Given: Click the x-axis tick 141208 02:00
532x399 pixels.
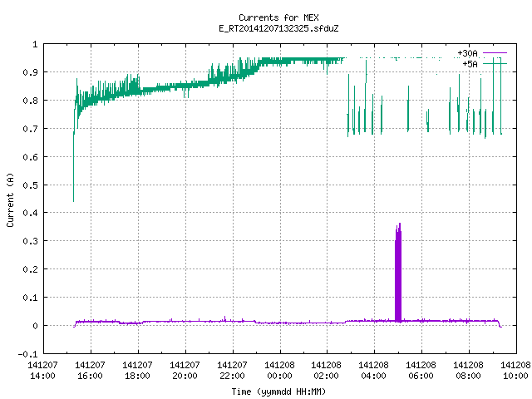Looking at the screenshot, I should click(327, 371).
